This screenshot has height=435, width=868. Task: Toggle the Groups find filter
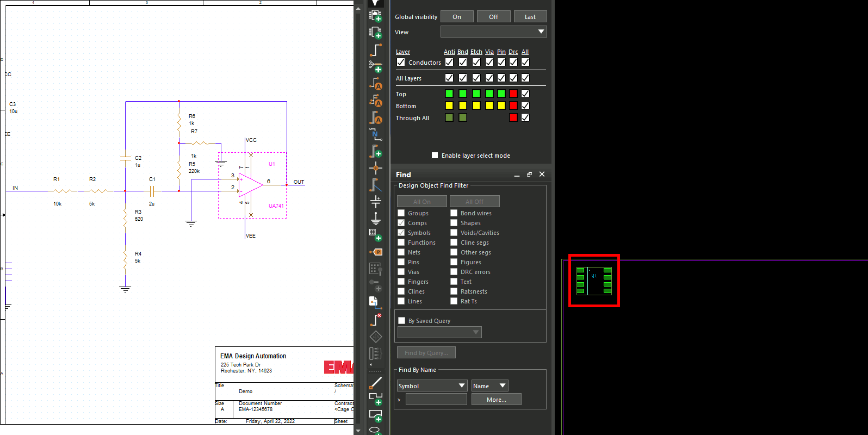point(401,213)
